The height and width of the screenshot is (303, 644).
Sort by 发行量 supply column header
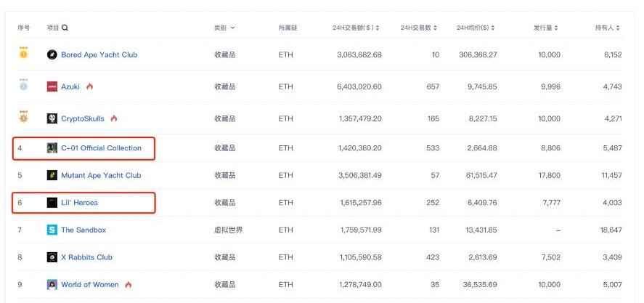pos(546,28)
